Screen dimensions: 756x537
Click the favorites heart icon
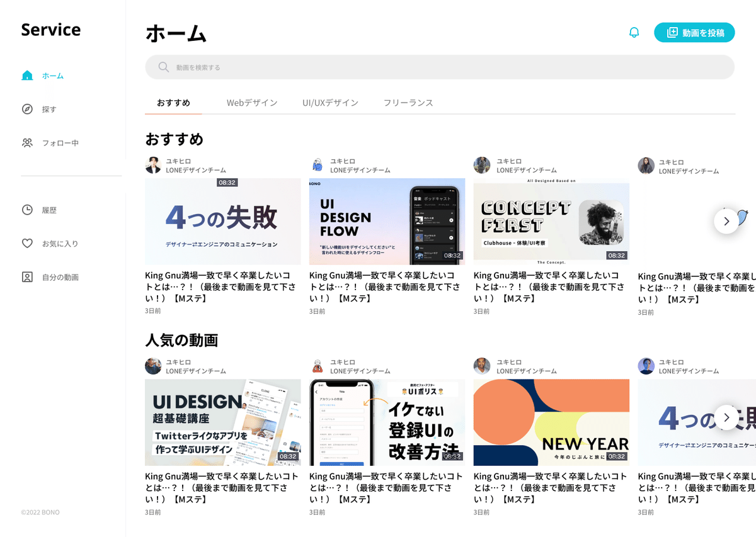point(27,243)
